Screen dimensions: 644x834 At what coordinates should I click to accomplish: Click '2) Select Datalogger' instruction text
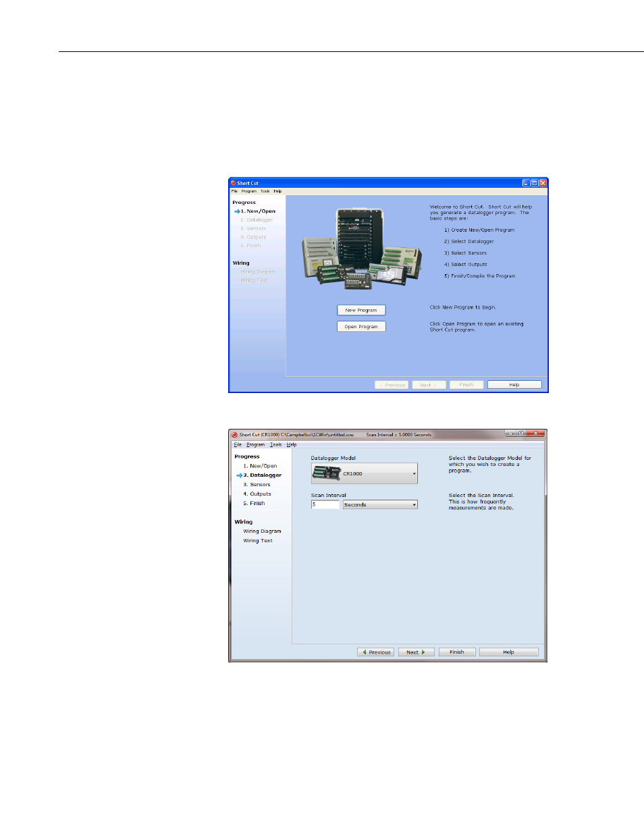click(x=468, y=242)
